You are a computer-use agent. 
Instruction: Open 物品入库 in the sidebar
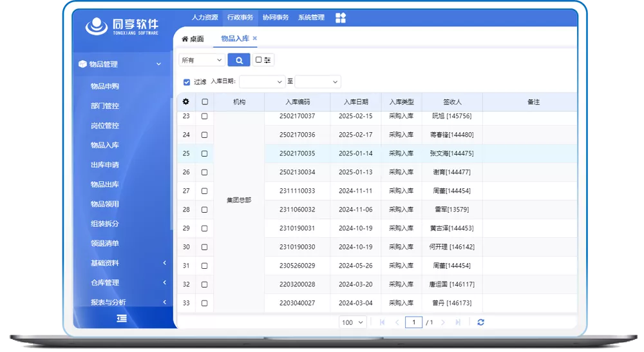tap(105, 145)
